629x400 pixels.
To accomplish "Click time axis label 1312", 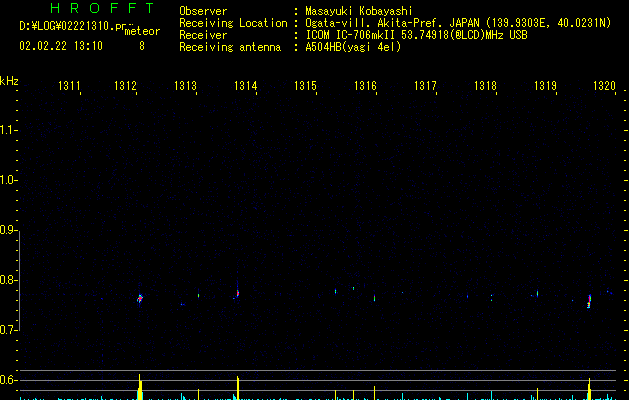I will [126, 86].
